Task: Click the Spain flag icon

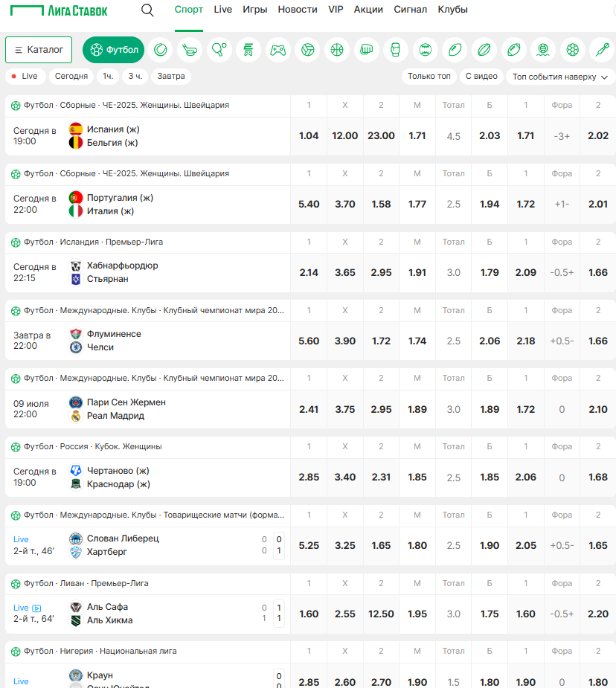Action: coord(76,129)
